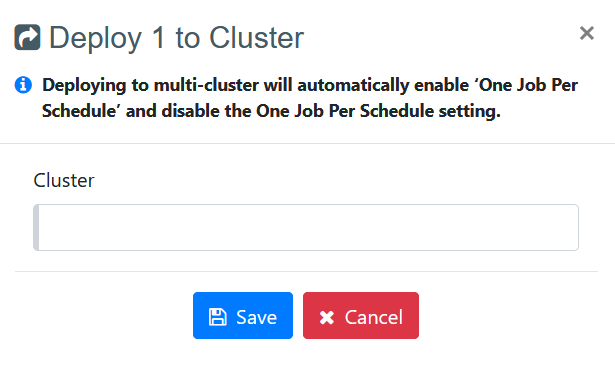Place cursor inside empty Cluster textbox
615x367 pixels.
[306, 227]
